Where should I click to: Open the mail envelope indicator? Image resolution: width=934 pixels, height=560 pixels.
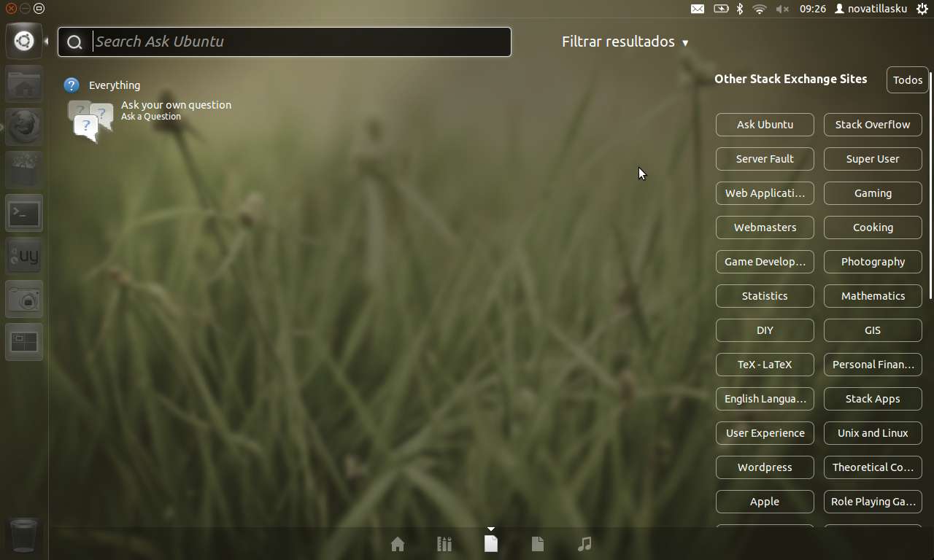click(698, 9)
